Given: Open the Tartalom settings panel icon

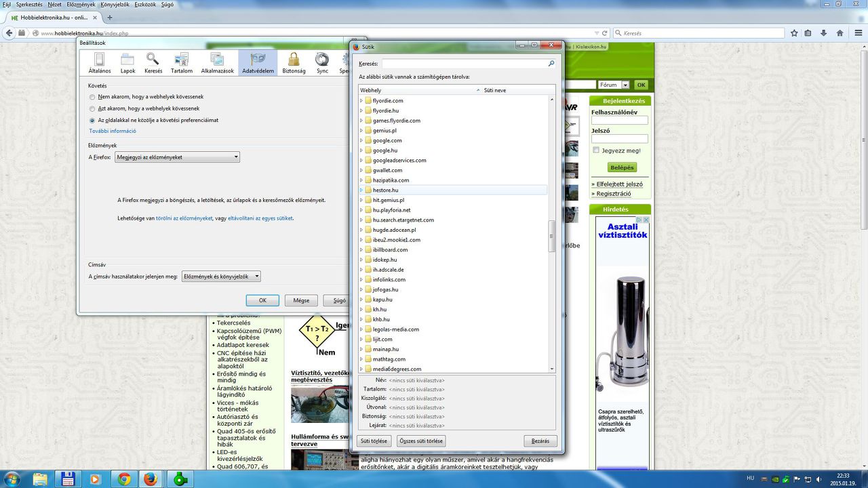Looking at the screenshot, I should (182, 63).
